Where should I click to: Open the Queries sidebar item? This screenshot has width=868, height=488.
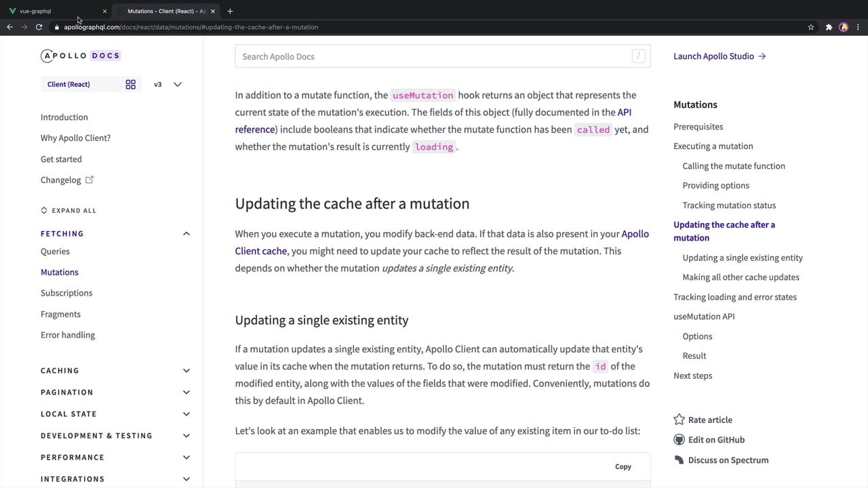(55, 251)
